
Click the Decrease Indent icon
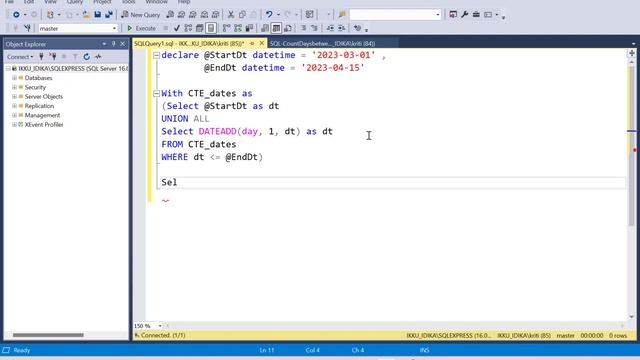pyautogui.click(x=330, y=28)
